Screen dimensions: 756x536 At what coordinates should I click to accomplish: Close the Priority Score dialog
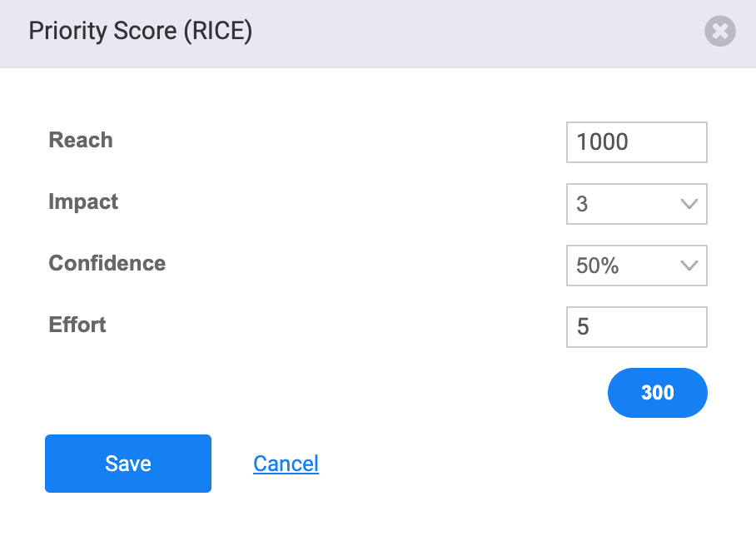point(720,32)
